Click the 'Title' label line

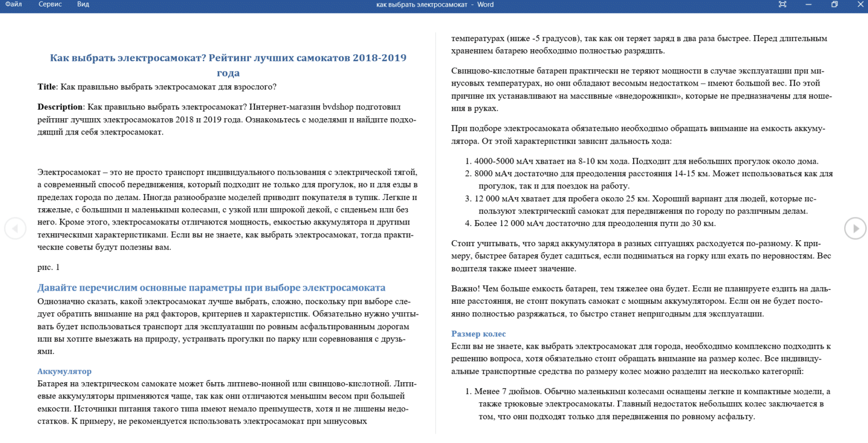tap(157, 87)
